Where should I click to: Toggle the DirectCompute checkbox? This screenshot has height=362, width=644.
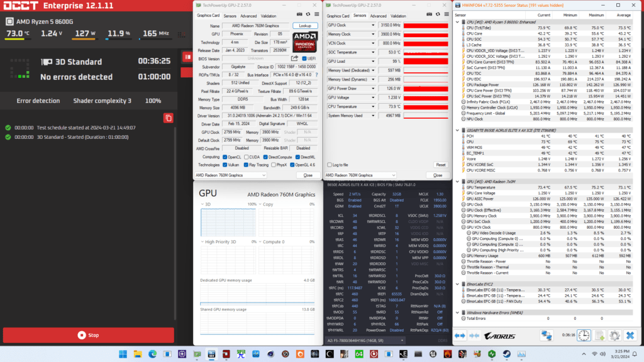265,157
